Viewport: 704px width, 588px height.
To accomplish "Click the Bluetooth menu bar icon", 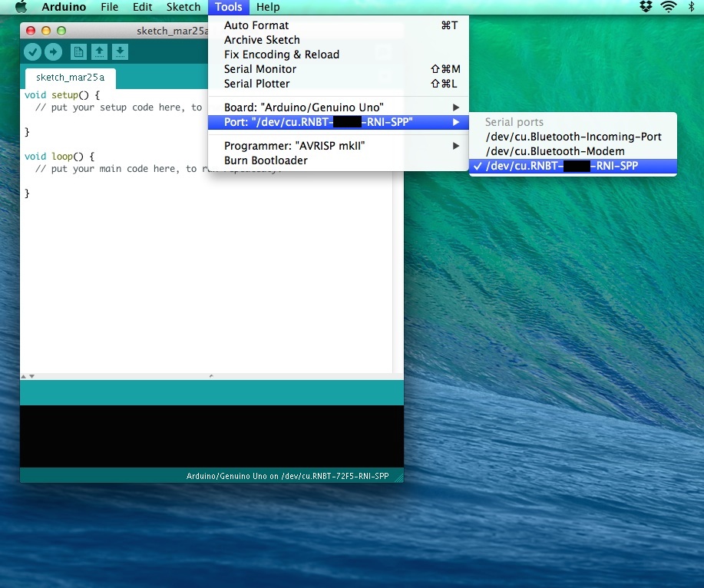I will click(692, 7).
